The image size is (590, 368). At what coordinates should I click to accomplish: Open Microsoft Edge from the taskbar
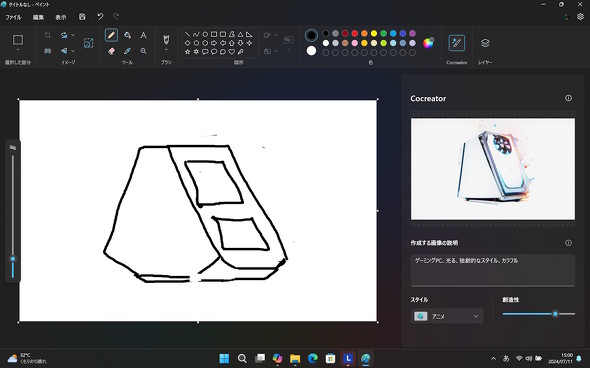click(x=313, y=358)
